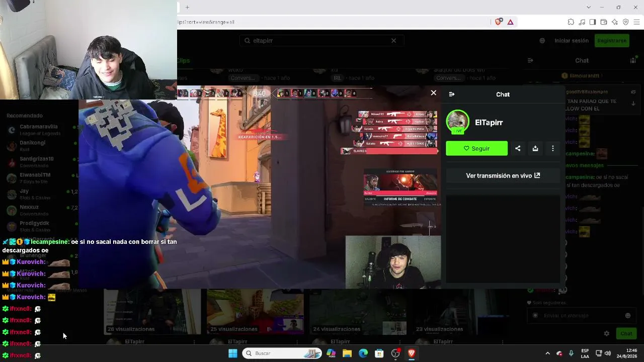Follow ElTapirr with the Seguir button
Image resolution: width=644 pixels, height=362 pixels.
point(476,148)
